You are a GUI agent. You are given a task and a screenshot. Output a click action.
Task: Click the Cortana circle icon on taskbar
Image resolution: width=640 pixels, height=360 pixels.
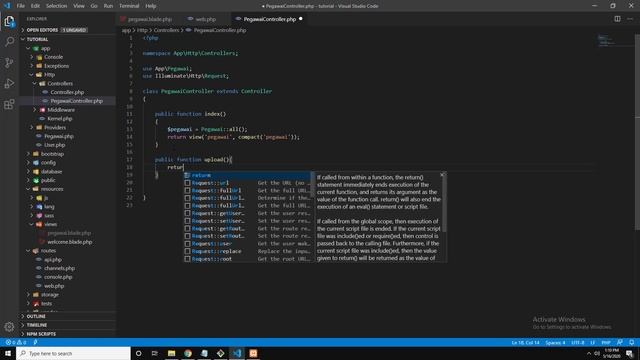[138, 353]
